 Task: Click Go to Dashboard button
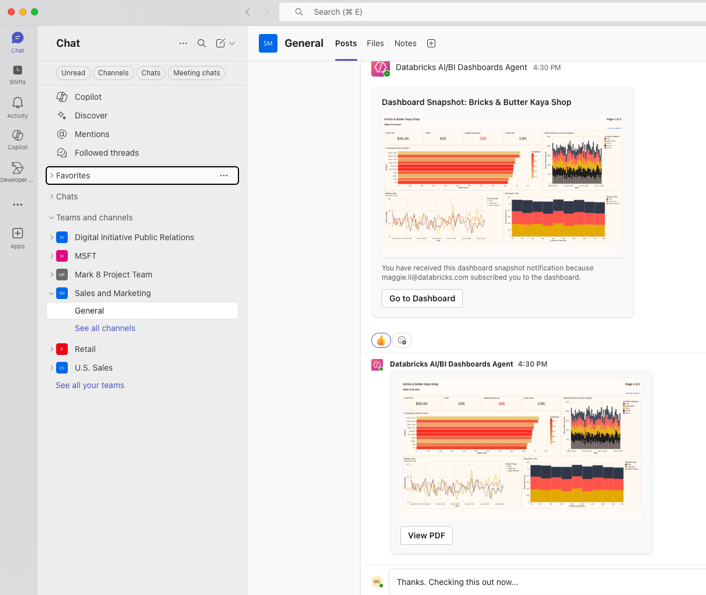pyautogui.click(x=422, y=298)
